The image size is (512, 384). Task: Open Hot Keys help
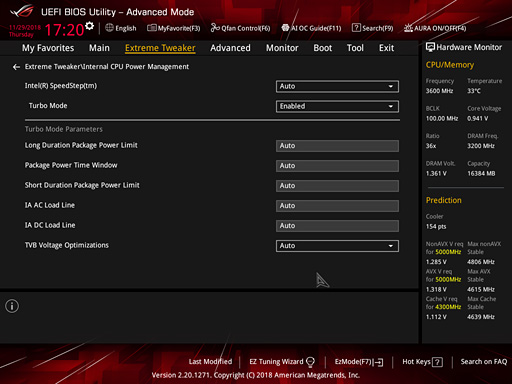click(422, 362)
